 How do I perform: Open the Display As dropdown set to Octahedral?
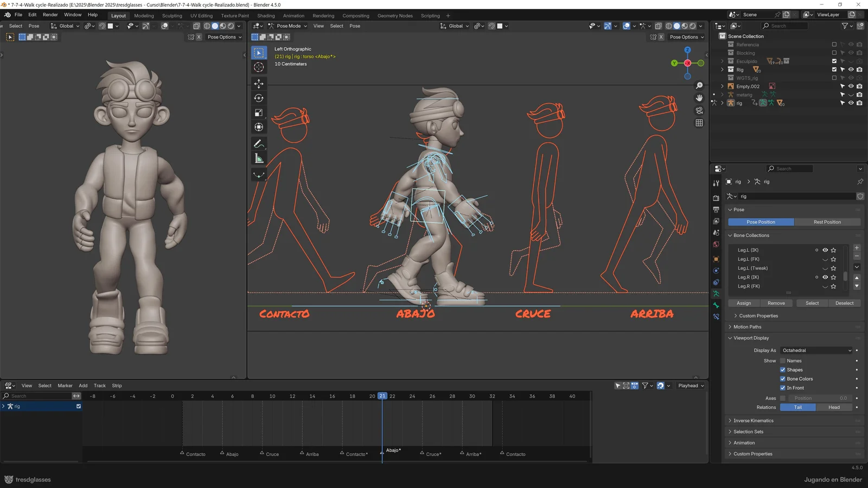coord(816,350)
